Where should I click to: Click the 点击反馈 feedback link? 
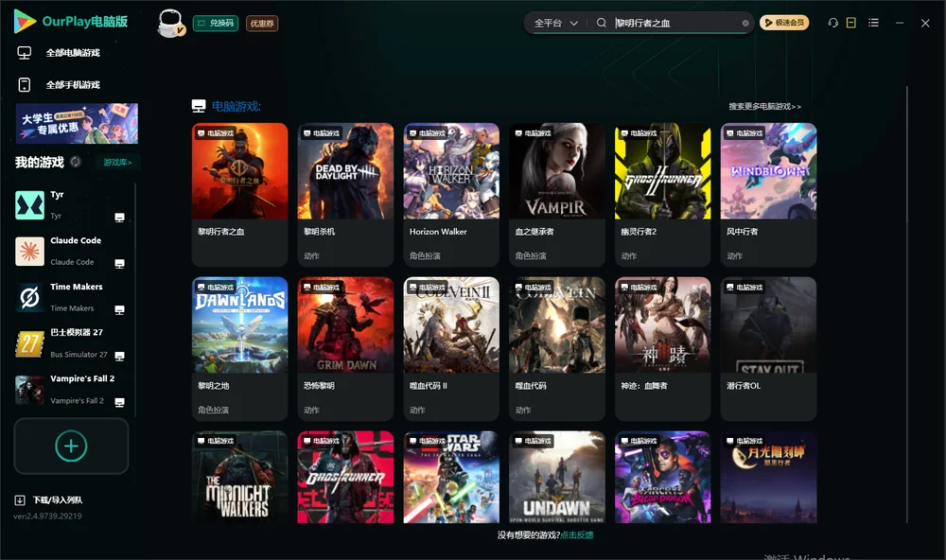tap(577, 535)
